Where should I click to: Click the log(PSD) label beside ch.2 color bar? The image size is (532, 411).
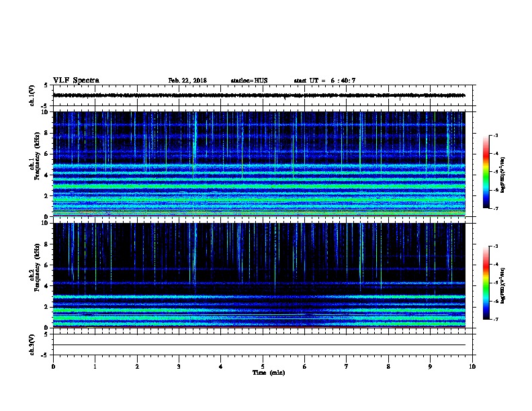pyautogui.click(x=502, y=286)
